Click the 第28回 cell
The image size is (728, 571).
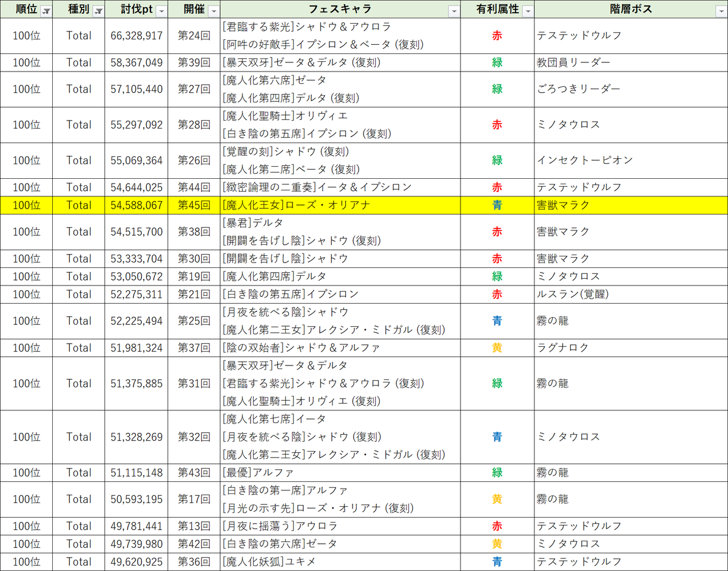click(x=194, y=125)
